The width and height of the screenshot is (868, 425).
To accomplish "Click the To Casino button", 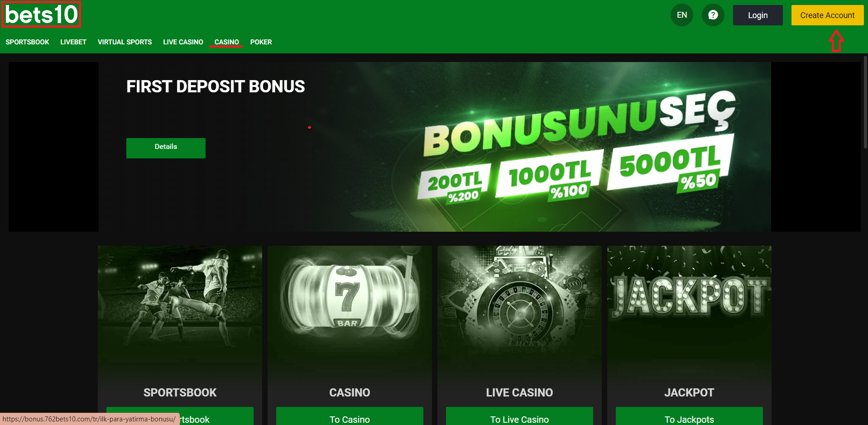I will 350,417.
